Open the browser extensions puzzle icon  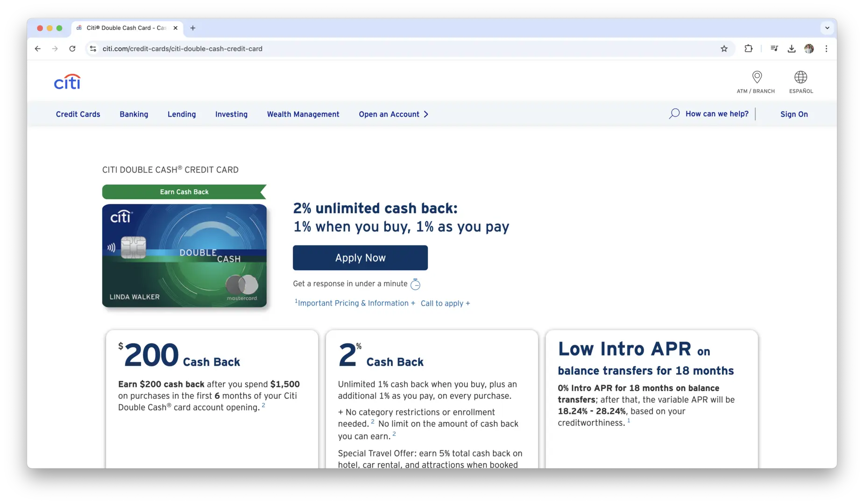748,49
